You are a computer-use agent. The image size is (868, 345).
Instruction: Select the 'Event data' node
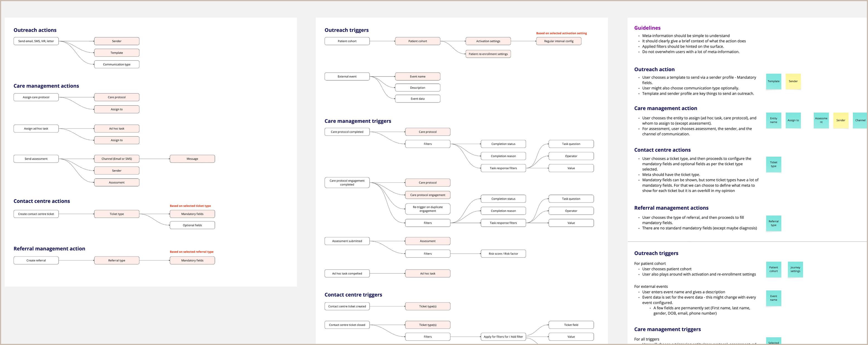[418, 99]
